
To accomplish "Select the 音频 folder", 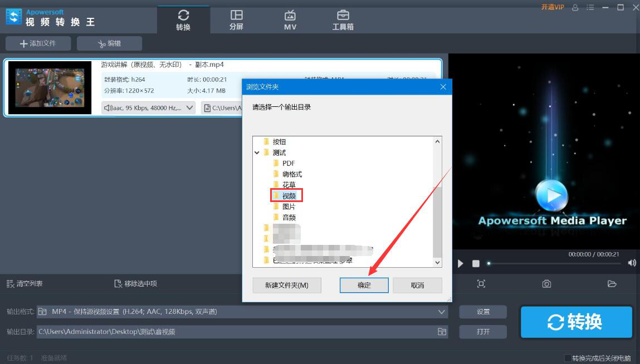I will (x=289, y=218).
